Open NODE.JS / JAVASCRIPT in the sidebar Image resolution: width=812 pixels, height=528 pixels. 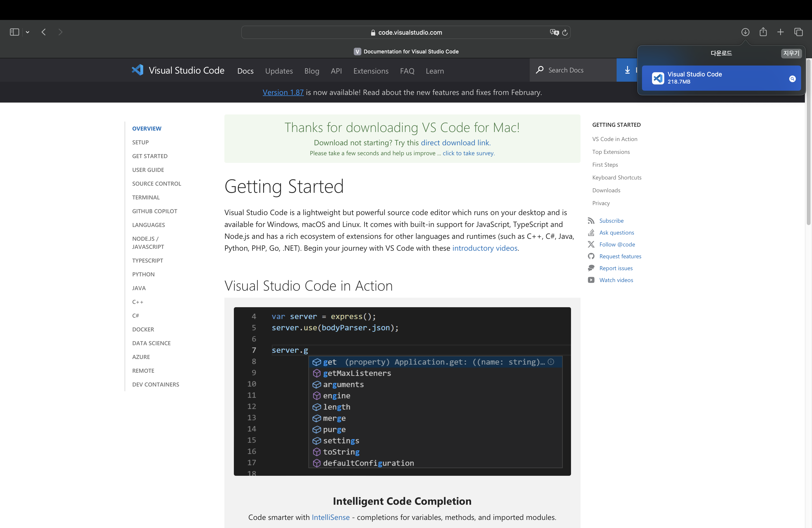(x=148, y=242)
